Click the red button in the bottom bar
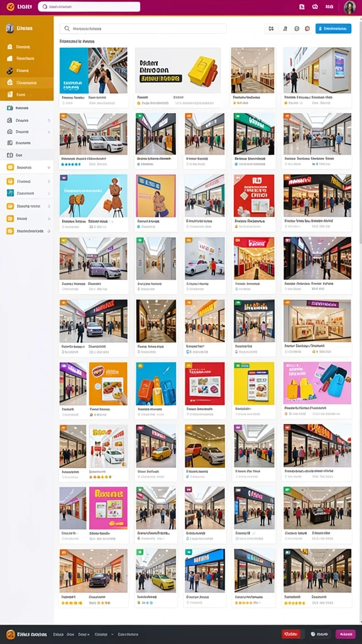This screenshot has width=362, height=644. (291, 634)
